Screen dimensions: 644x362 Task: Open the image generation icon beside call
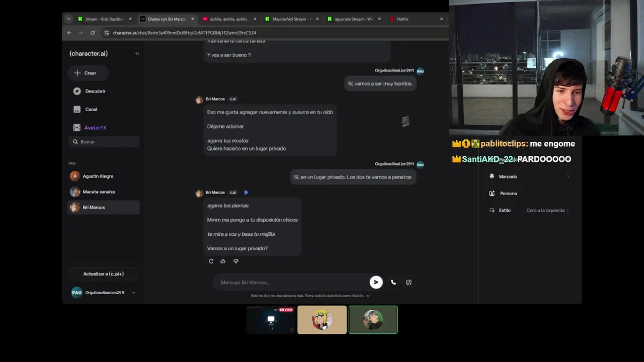click(x=409, y=283)
